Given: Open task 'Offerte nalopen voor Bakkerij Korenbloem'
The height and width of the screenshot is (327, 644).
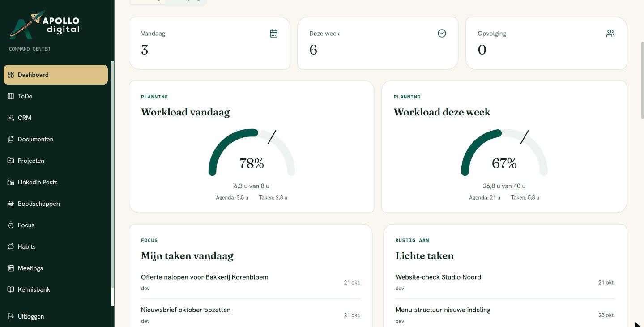Looking at the screenshot, I should (251, 282).
